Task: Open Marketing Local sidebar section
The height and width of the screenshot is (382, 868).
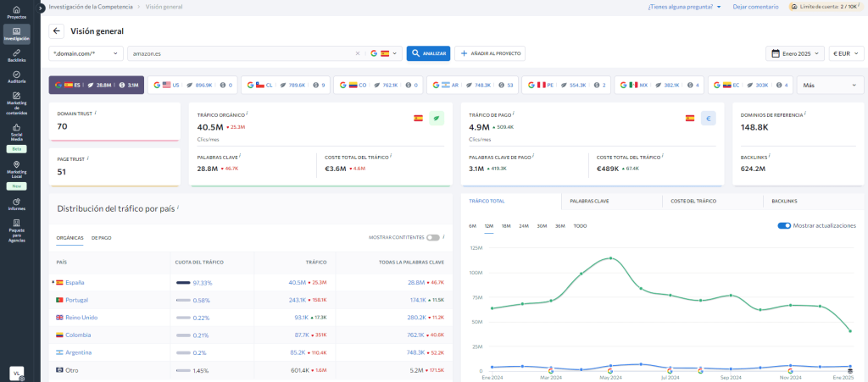Action: point(17,169)
